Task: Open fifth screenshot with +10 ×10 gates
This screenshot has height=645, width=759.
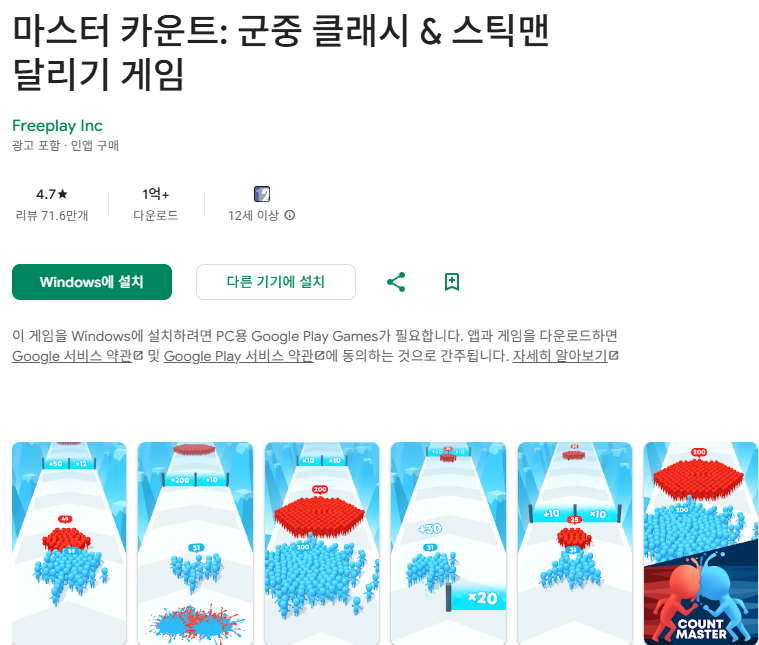Action: [x=575, y=543]
